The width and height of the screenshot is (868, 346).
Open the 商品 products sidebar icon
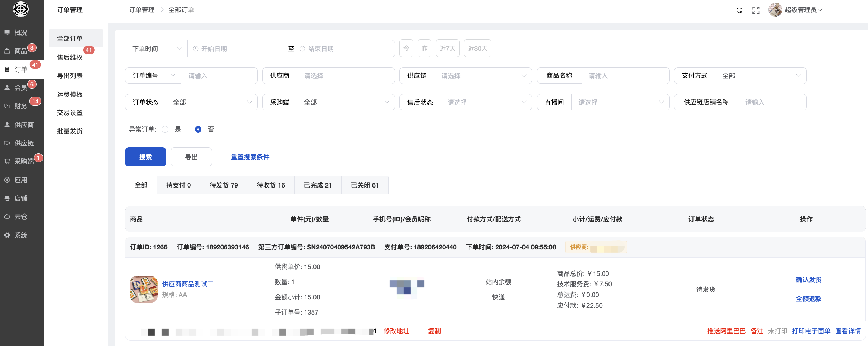click(7, 51)
